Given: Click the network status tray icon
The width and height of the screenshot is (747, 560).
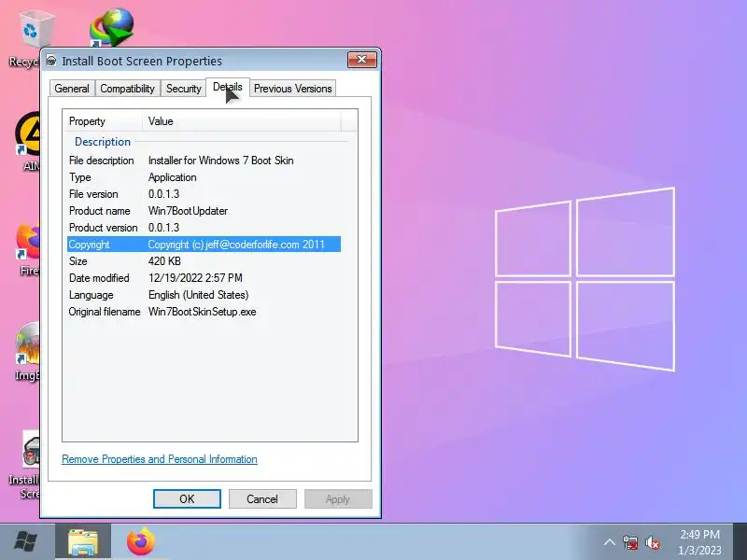Looking at the screenshot, I should pos(630,542).
